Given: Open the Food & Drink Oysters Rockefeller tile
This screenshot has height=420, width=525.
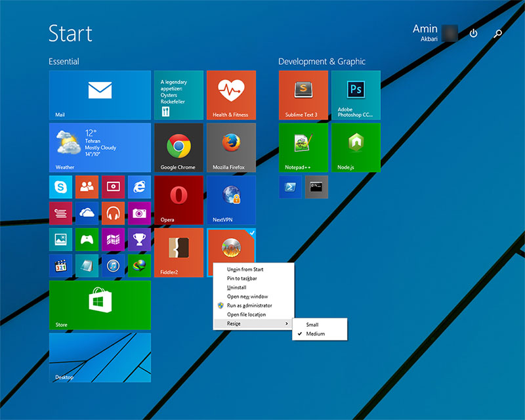Looking at the screenshot, I should click(x=178, y=95).
